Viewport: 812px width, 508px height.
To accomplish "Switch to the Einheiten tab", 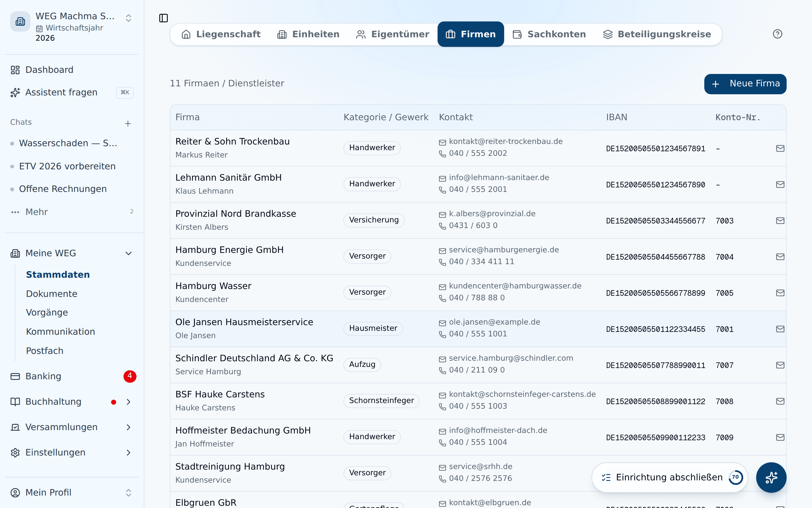I will coord(308,34).
